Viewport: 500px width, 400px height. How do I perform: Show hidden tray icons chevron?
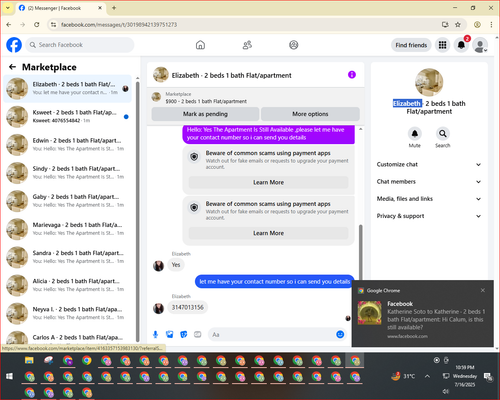427,376
